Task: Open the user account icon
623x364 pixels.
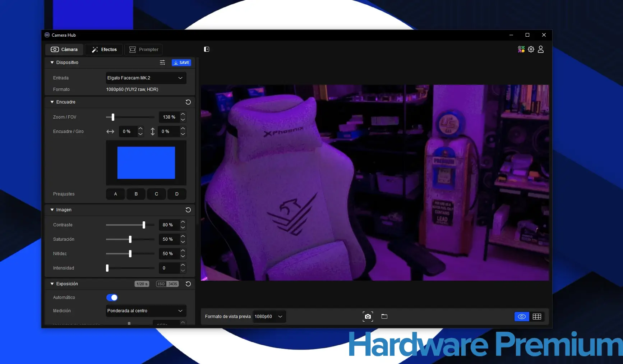Action: click(x=541, y=49)
